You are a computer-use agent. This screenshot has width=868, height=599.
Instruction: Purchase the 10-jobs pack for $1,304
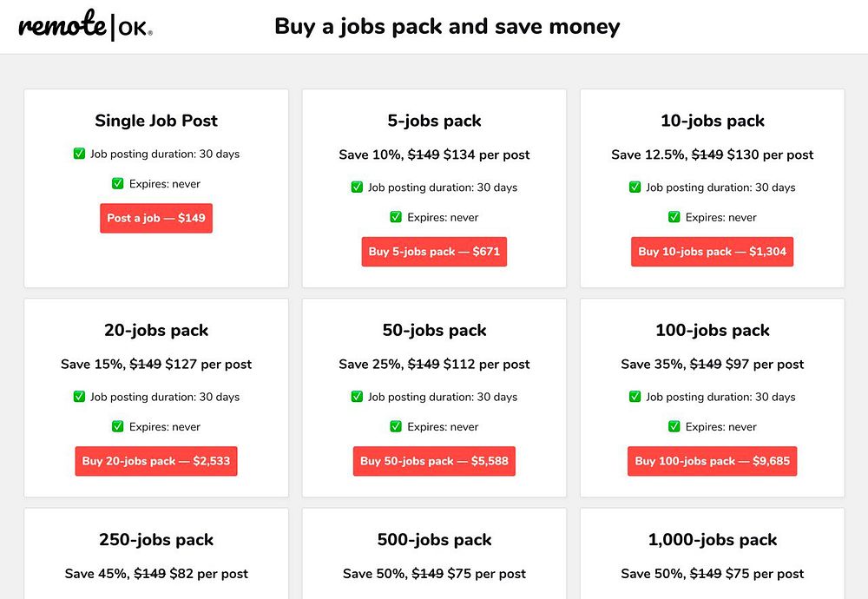coord(712,252)
